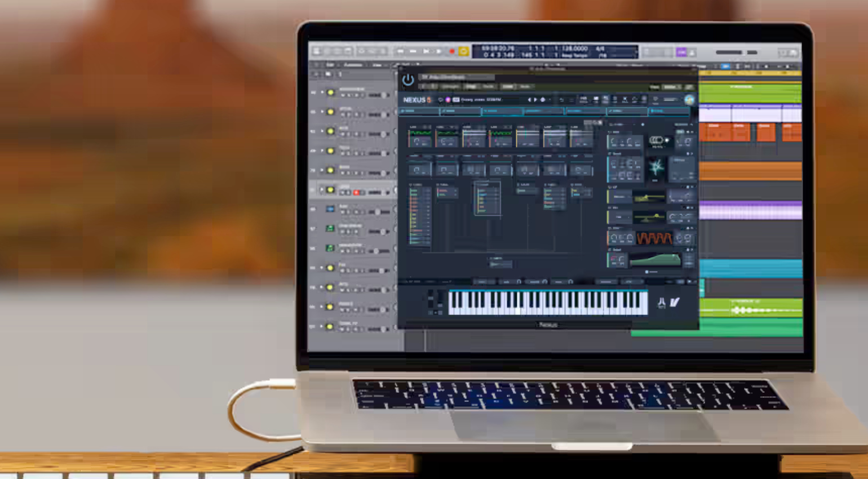The height and width of the screenshot is (479, 868).
Task: Click the red record button in transport
Action: coord(451,51)
